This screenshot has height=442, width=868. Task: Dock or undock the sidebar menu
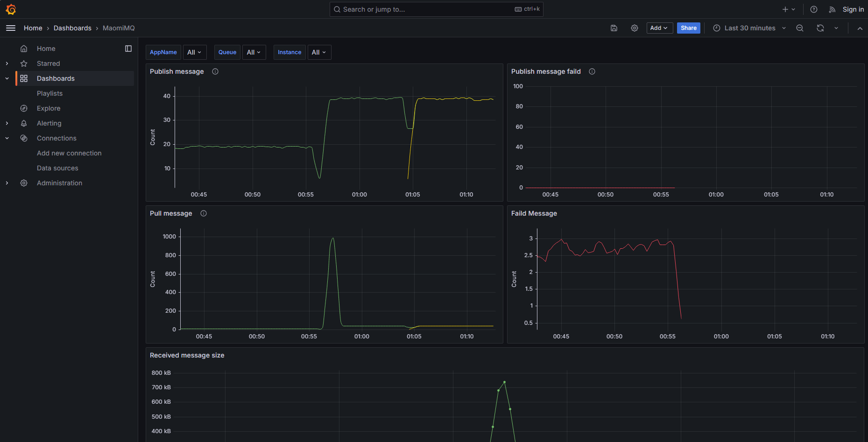pyautogui.click(x=128, y=49)
